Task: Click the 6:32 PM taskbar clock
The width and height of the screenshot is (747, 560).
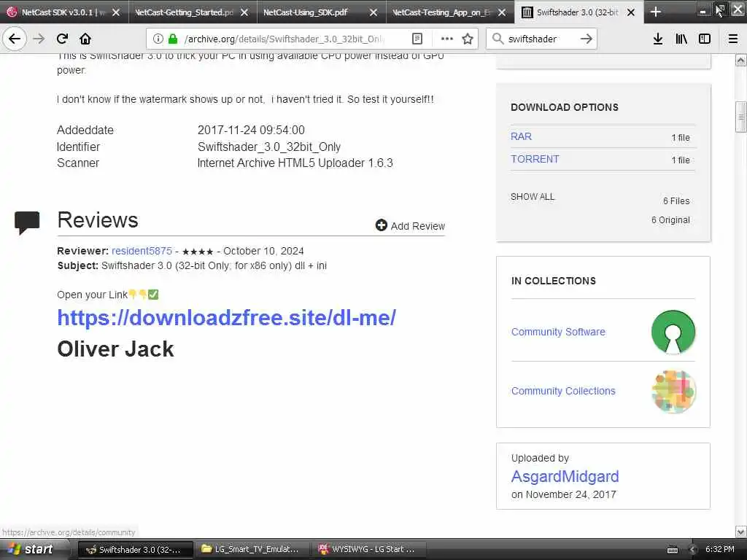Action: point(720,549)
